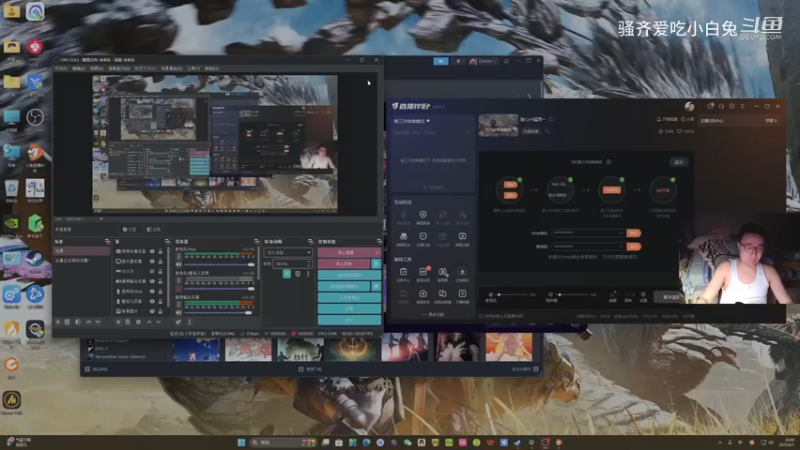Screen dimensions: 800x450
Task: Open Filters button above OBS scenes panel
Action: coord(154,230)
